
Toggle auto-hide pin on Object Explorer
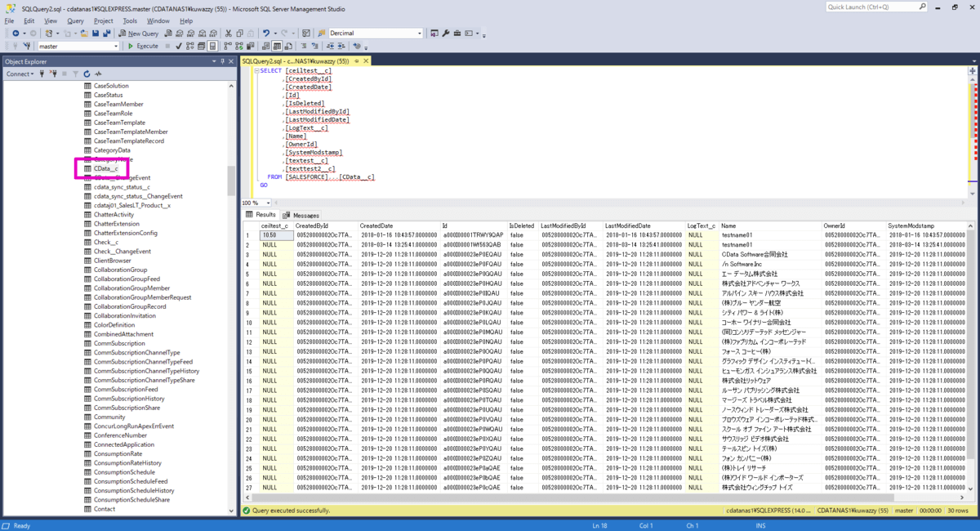(x=222, y=61)
